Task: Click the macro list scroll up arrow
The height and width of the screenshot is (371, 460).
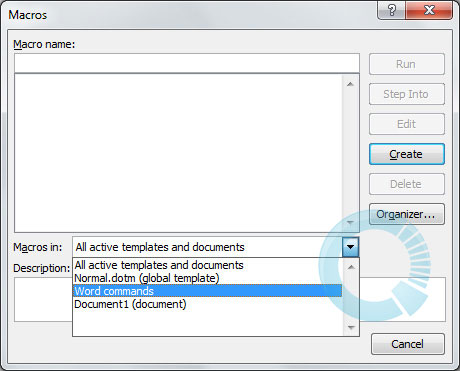Action: click(x=350, y=84)
